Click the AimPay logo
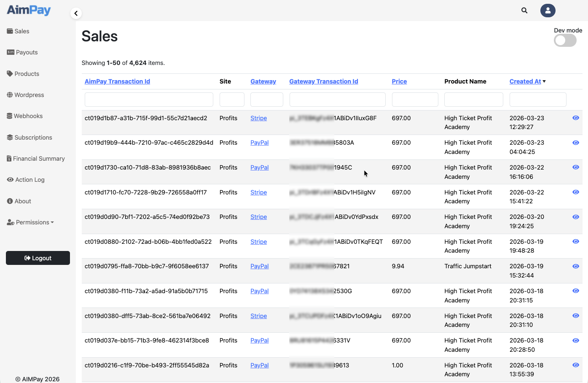 point(29,10)
